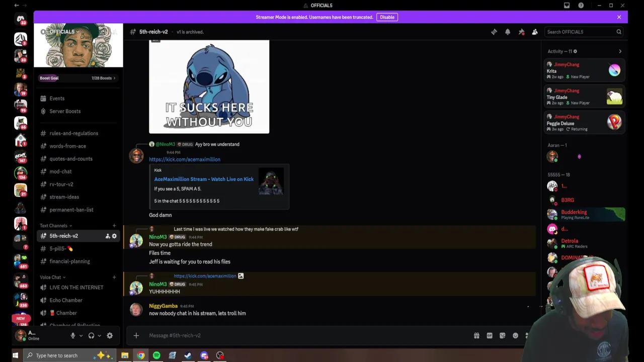Open the Stitch 'It sucks here' GIF
Screen dimensions: 644x362
point(209,86)
